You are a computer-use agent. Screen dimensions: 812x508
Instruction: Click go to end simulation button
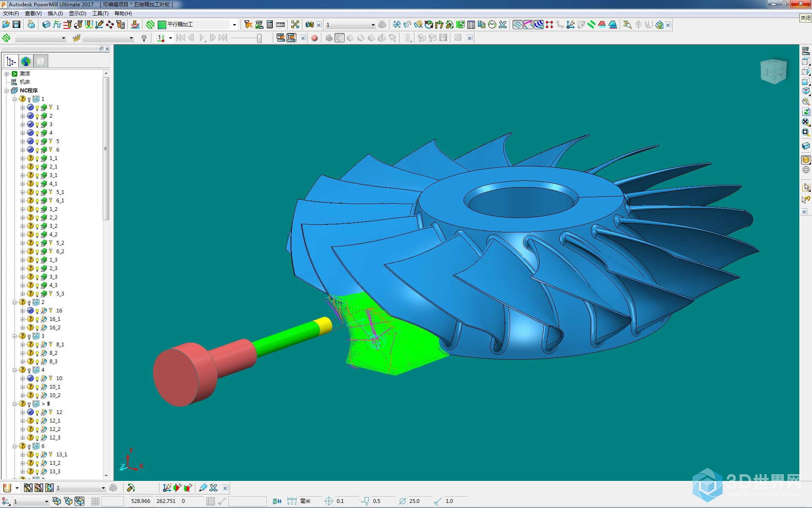pyautogui.click(x=223, y=38)
